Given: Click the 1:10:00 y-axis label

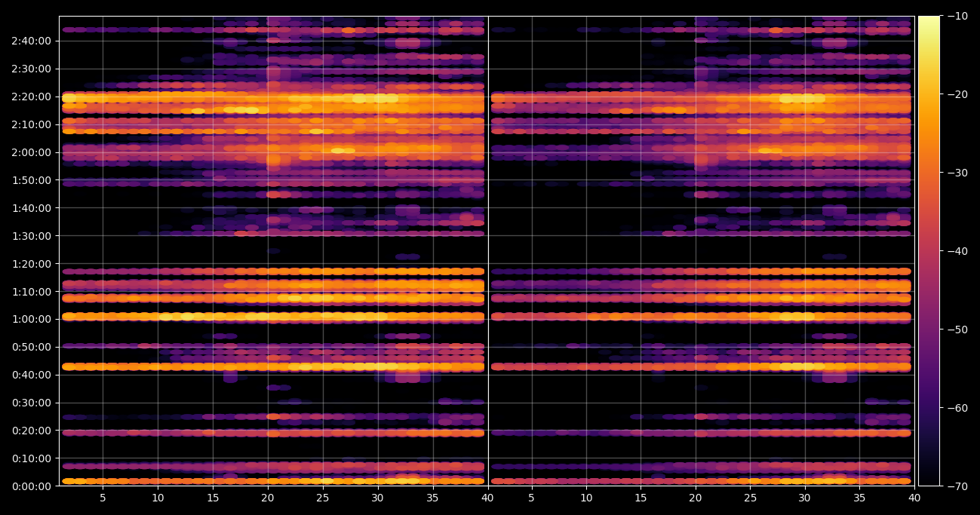Looking at the screenshot, I should point(32,292).
